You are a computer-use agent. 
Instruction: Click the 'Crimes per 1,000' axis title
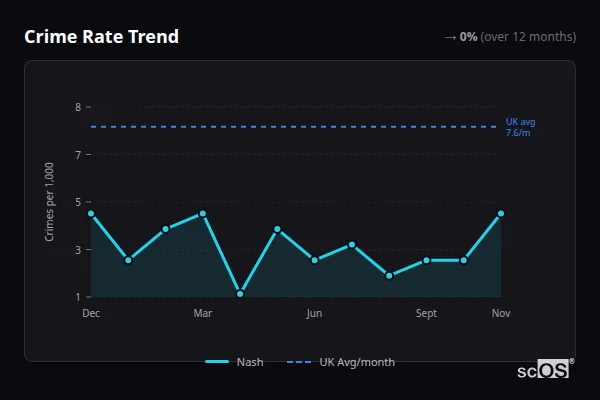click(49, 202)
